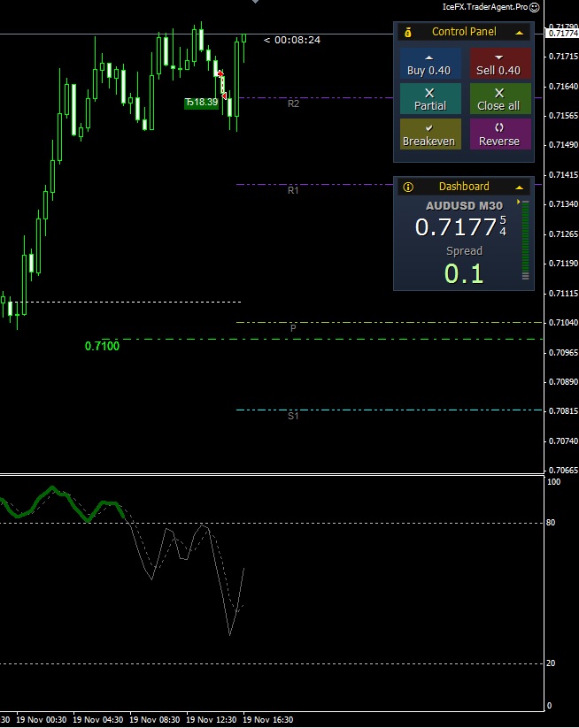This screenshot has width=579, height=728.
Task: Click the yellow arrow beside the signal meter
Action: (518, 203)
